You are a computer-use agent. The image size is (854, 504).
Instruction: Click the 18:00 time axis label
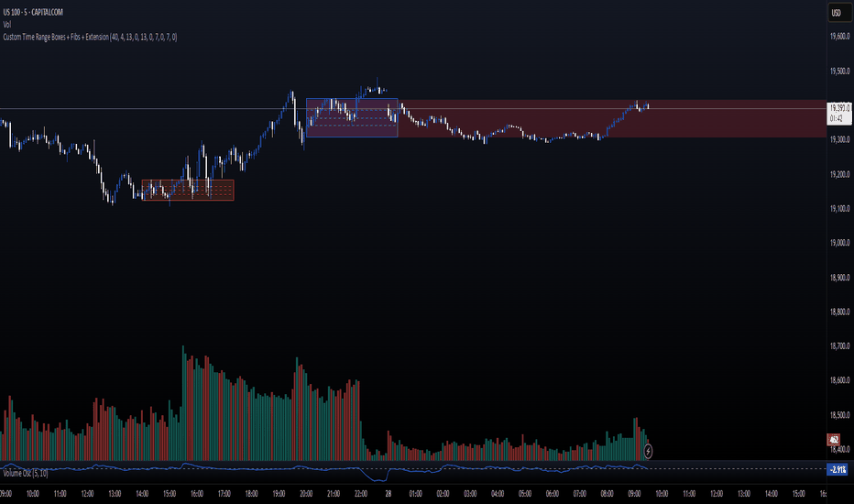251,494
